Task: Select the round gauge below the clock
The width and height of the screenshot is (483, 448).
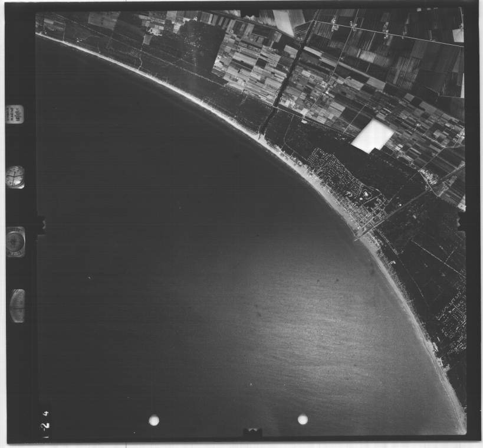Action: pyautogui.click(x=16, y=241)
